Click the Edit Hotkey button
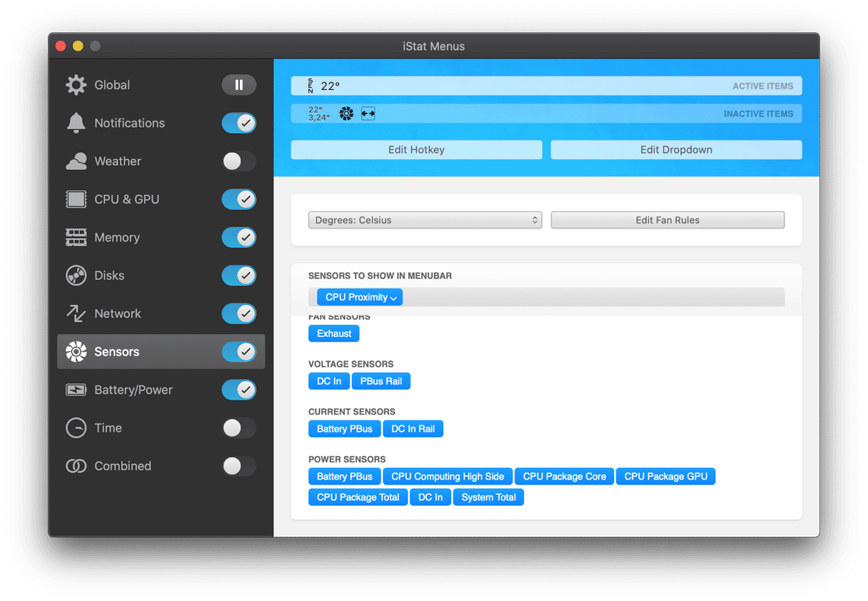Viewport: 868px width, 601px height. tap(416, 150)
